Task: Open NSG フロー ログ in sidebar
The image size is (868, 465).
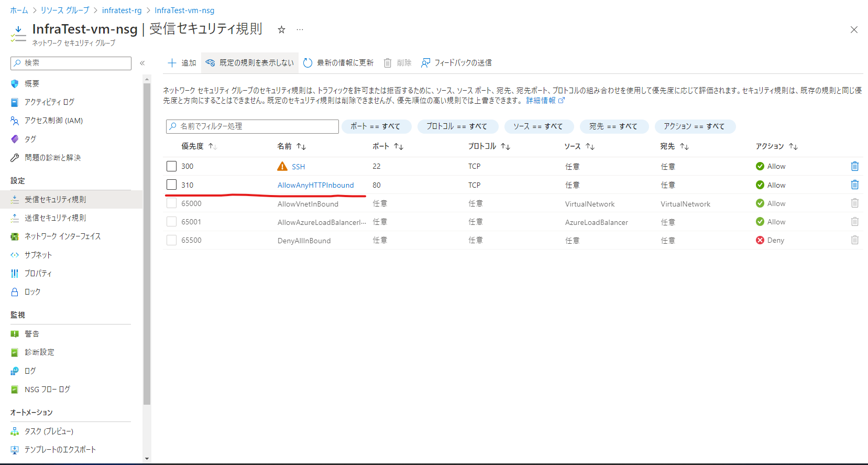Action: (47, 390)
